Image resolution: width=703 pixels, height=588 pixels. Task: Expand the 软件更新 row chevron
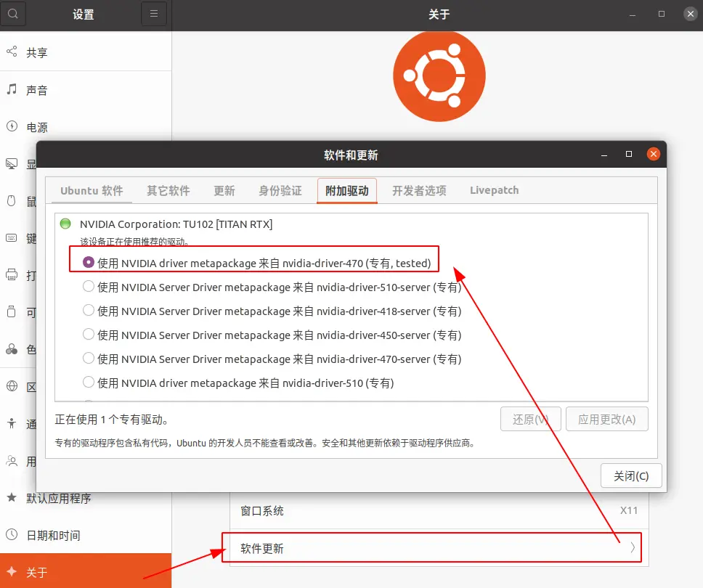(632, 548)
